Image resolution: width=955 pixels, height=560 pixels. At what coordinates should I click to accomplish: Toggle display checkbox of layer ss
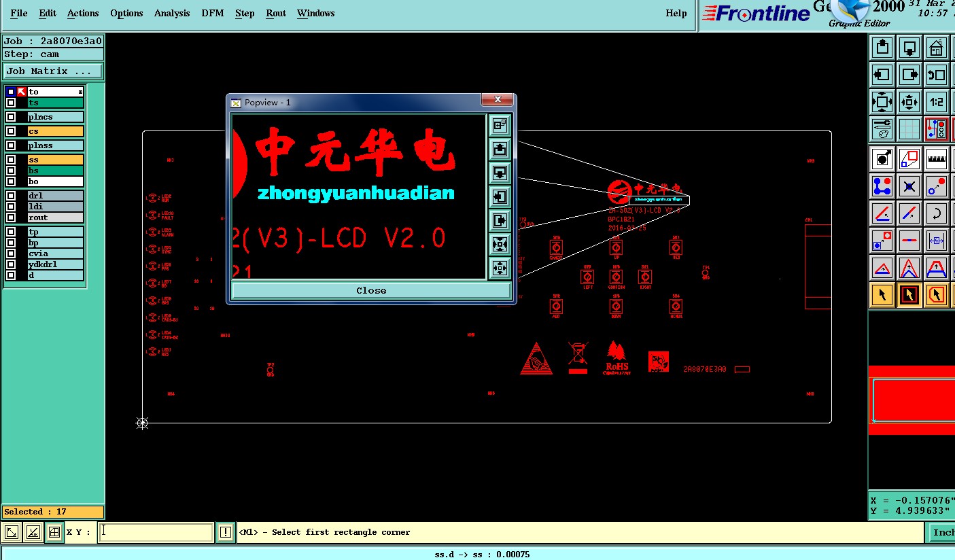click(11, 160)
